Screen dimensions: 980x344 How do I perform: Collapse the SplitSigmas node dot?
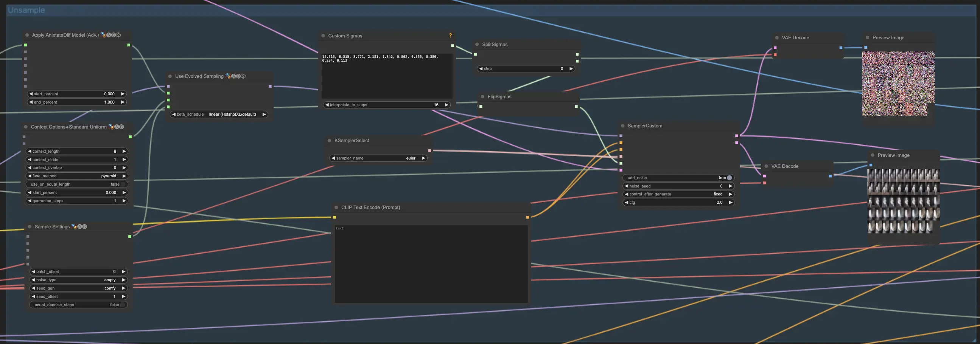(x=477, y=45)
